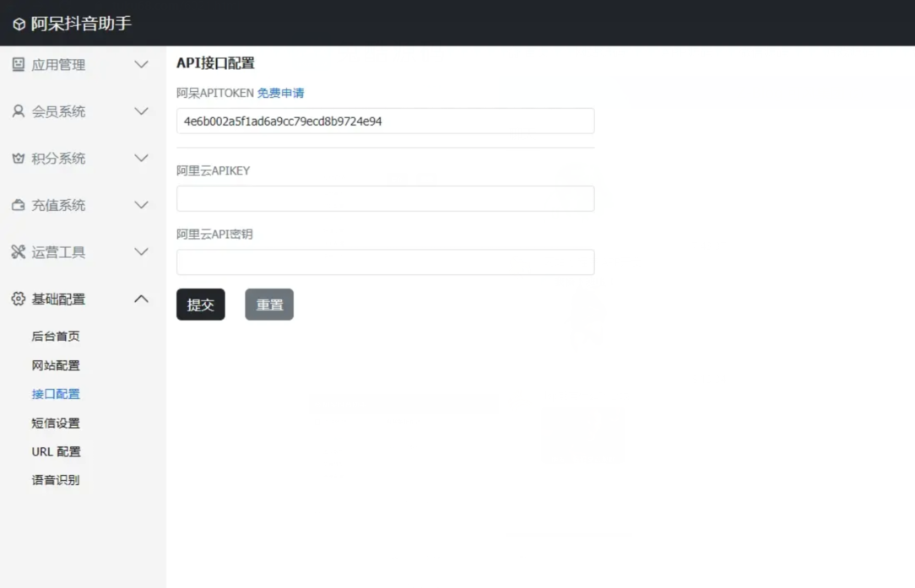915x588 pixels.
Task: Expand the 会员系统 chevron arrow
Action: click(142, 111)
